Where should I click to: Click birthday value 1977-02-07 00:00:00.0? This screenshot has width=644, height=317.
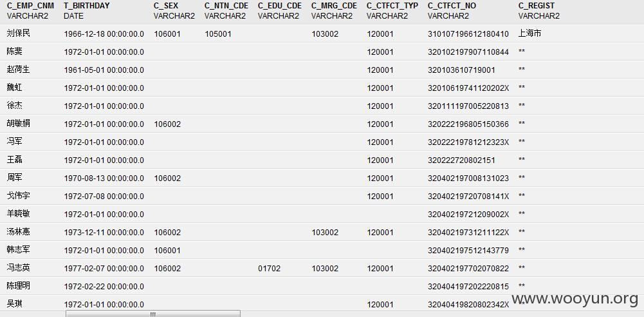(104, 269)
